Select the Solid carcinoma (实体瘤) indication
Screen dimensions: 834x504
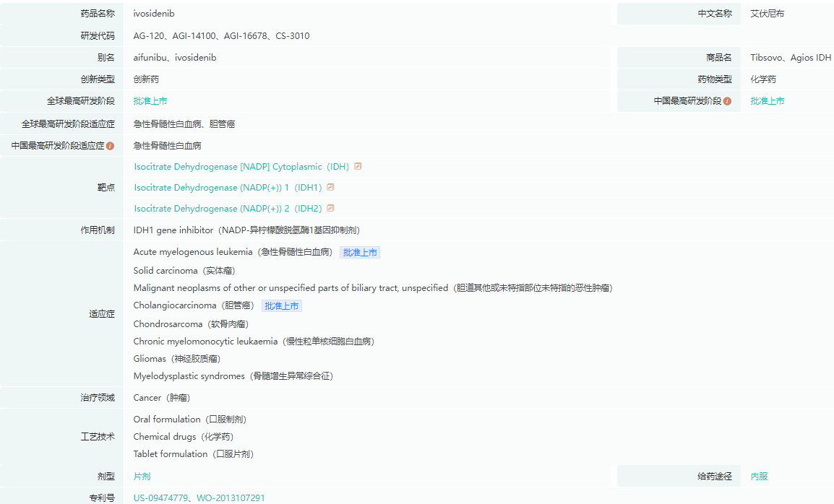[184, 271]
